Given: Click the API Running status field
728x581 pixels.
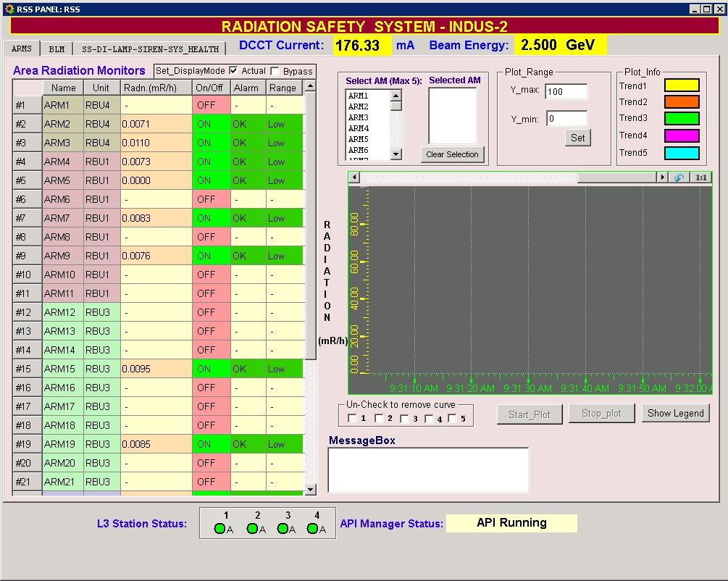Looking at the screenshot, I should (x=511, y=523).
